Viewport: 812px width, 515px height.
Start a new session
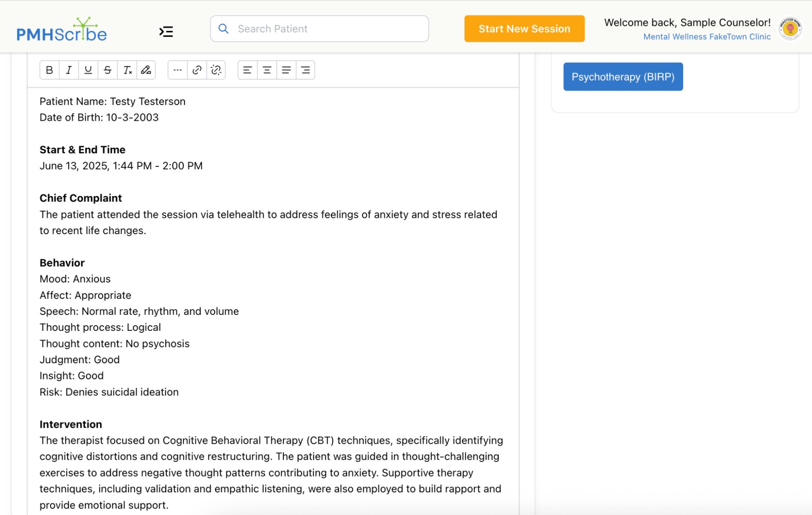point(524,29)
